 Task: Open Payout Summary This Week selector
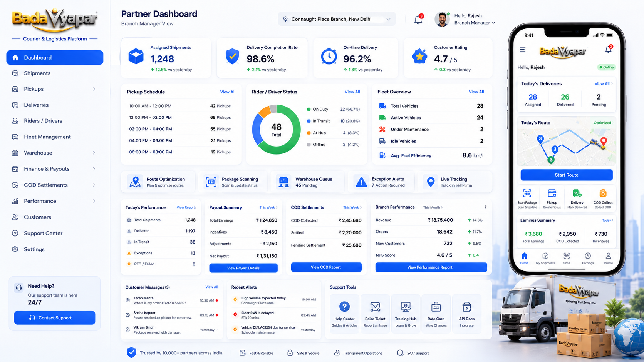pos(268,207)
